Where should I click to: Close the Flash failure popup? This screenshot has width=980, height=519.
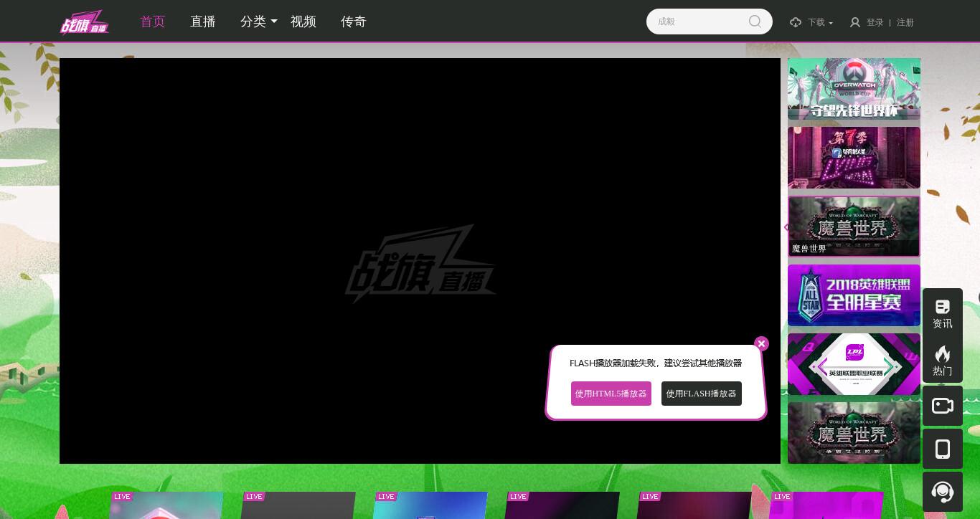[762, 344]
